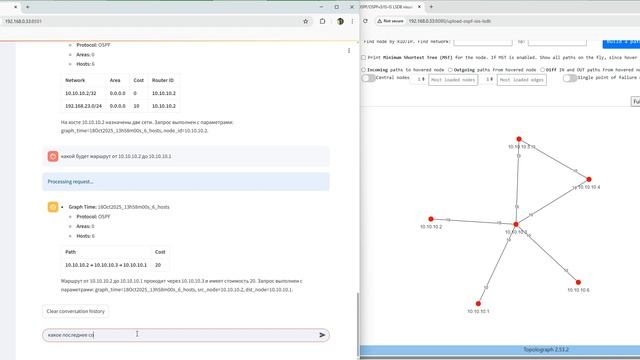
Task: Click Not secure site info badge
Action: 390,21
